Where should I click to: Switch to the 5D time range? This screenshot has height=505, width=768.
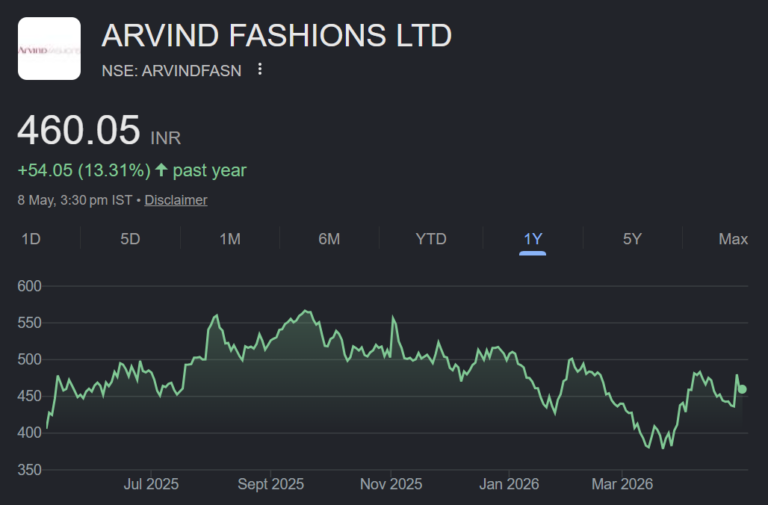pos(130,239)
